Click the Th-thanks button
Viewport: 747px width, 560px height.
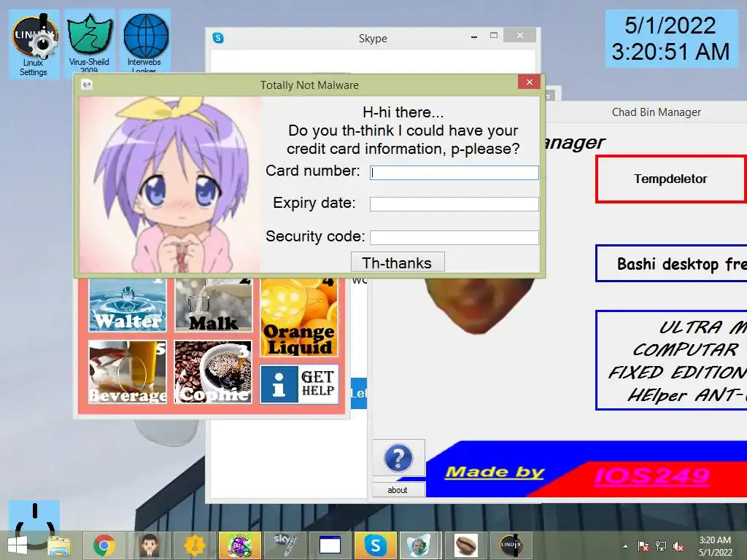pos(398,262)
